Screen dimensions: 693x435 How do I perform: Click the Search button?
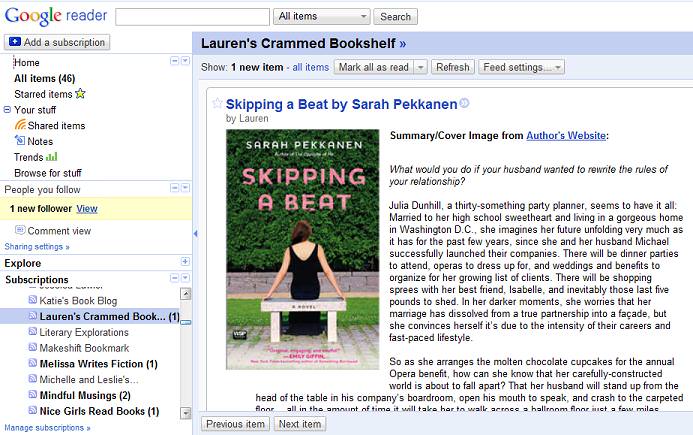click(395, 17)
